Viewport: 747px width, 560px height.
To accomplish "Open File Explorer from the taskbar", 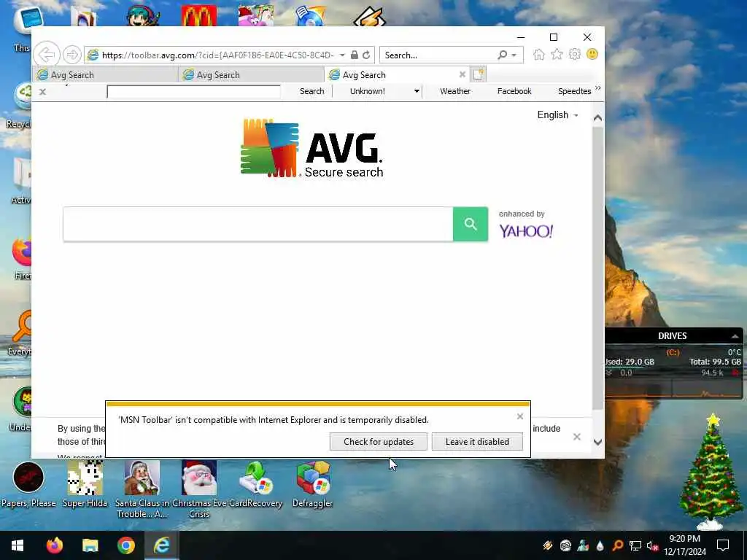I will [90, 545].
